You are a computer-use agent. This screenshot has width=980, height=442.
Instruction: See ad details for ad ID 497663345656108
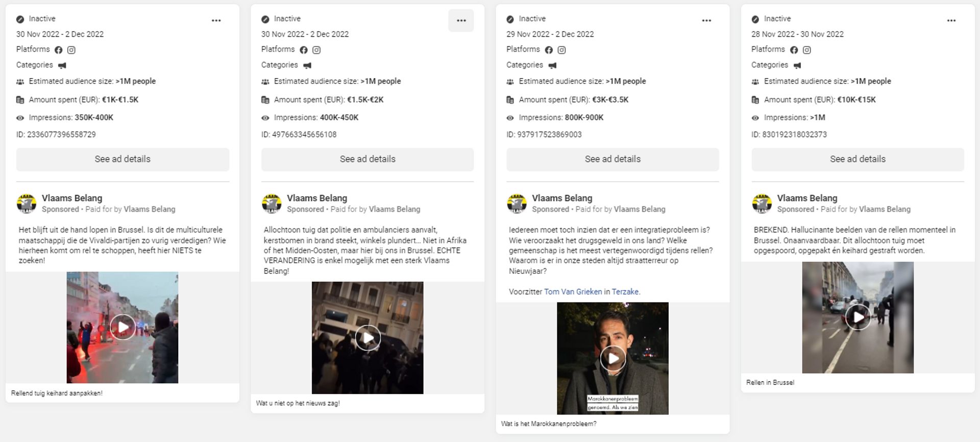click(x=367, y=159)
